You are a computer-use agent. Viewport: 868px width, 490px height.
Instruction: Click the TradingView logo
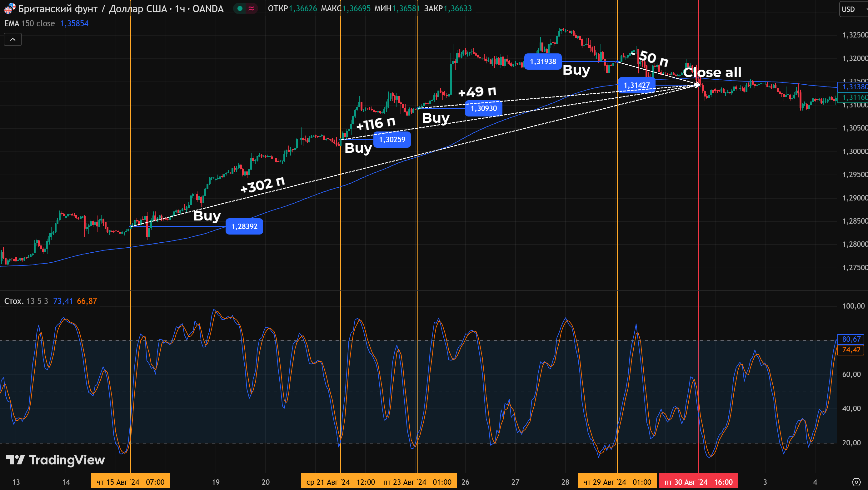coord(56,460)
